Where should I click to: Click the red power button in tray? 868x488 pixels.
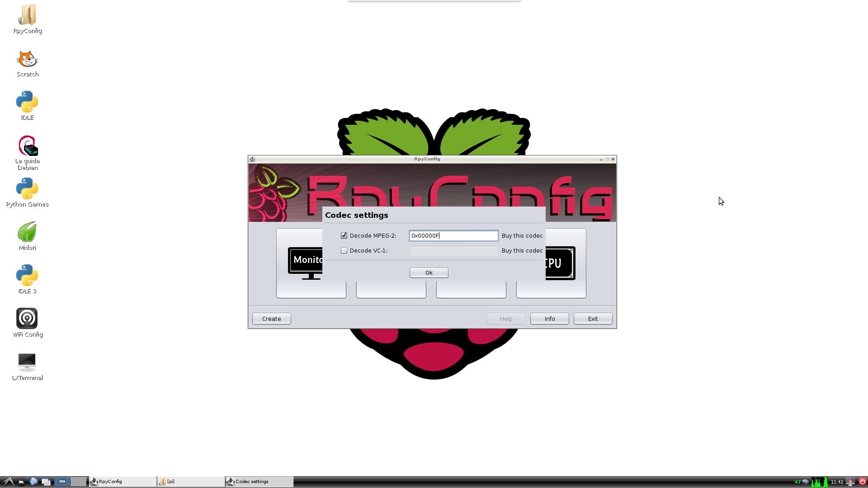tap(862, 482)
